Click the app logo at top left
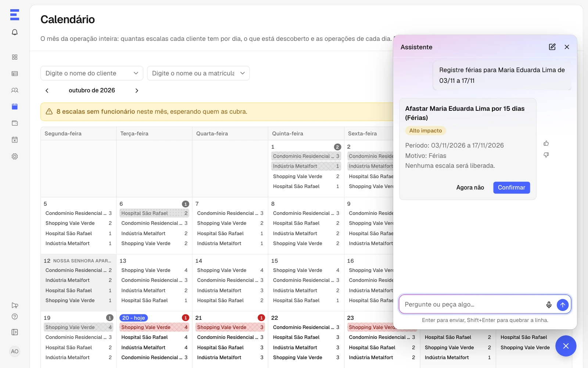 click(x=15, y=15)
